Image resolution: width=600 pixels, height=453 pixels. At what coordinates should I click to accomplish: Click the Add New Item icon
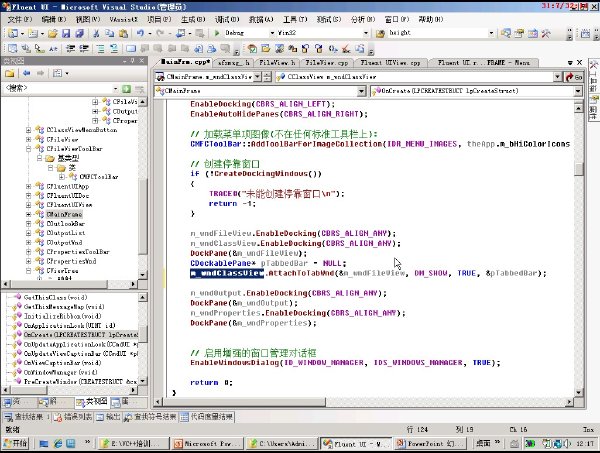click(33, 33)
